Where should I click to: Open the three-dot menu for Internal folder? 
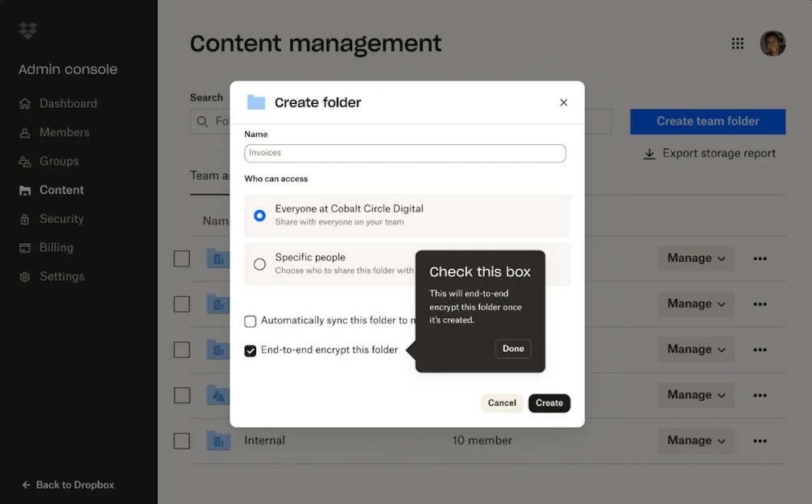point(760,441)
